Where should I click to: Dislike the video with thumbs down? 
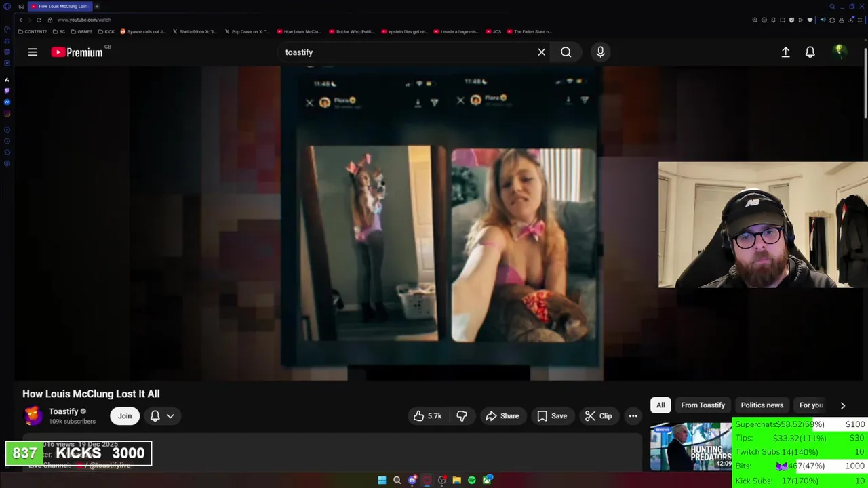tap(462, 416)
